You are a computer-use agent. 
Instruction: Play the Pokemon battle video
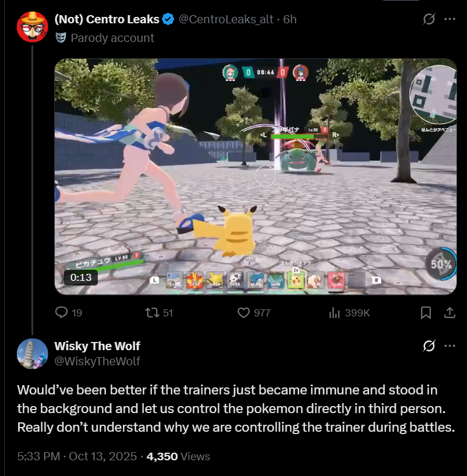coord(255,177)
